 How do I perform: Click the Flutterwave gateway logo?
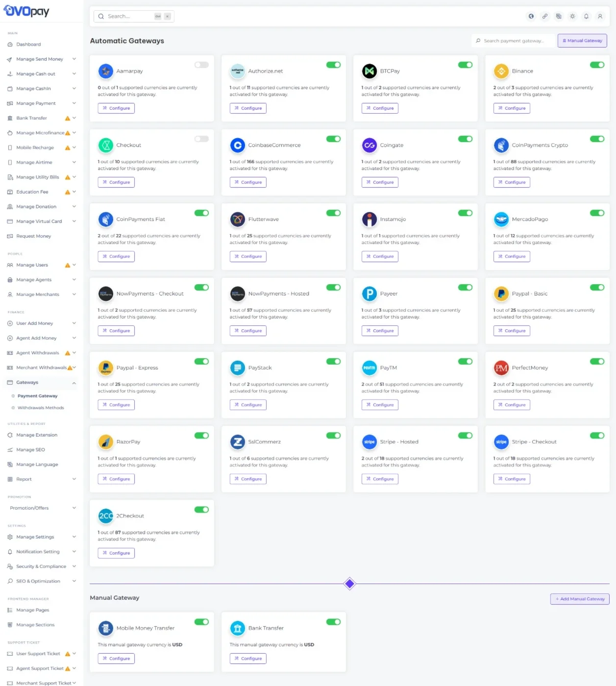point(238,220)
